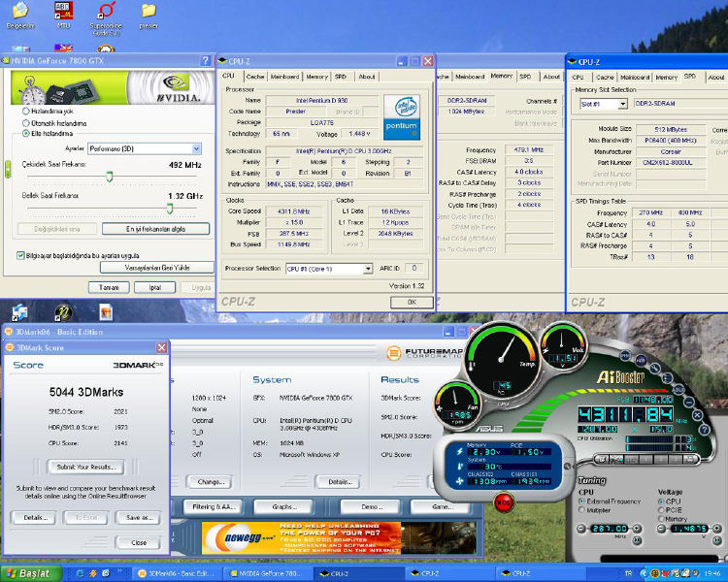The height and width of the screenshot is (582, 728).
Task: Click OK in the front CPU-Z window
Action: (412, 302)
